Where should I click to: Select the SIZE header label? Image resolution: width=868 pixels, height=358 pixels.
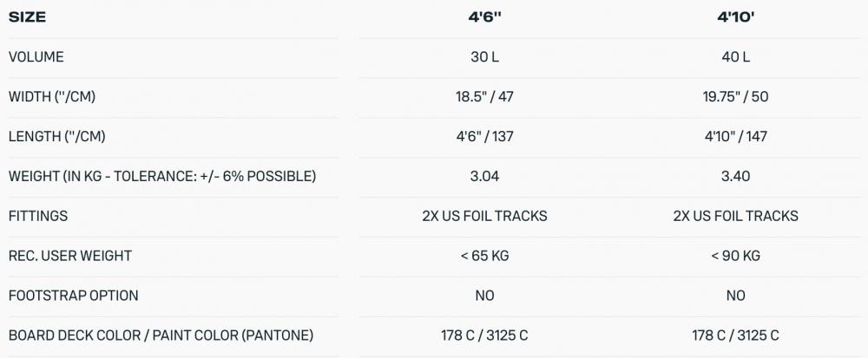(x=28, y=16)
